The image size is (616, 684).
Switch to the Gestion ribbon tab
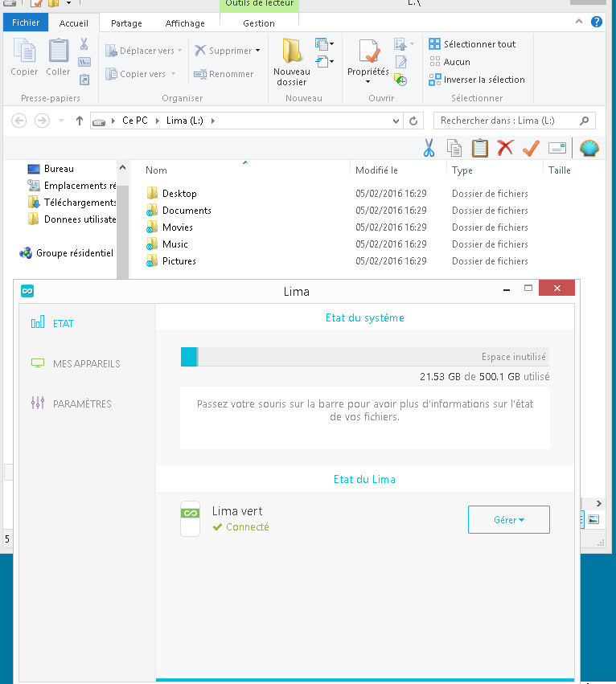pos(259,23)
